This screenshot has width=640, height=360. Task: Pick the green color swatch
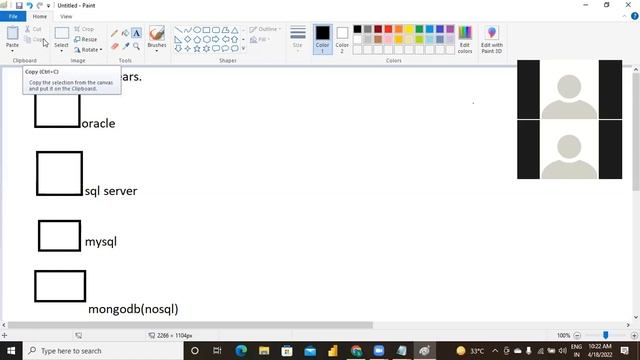pyautogui.click(x=419, y=29)
